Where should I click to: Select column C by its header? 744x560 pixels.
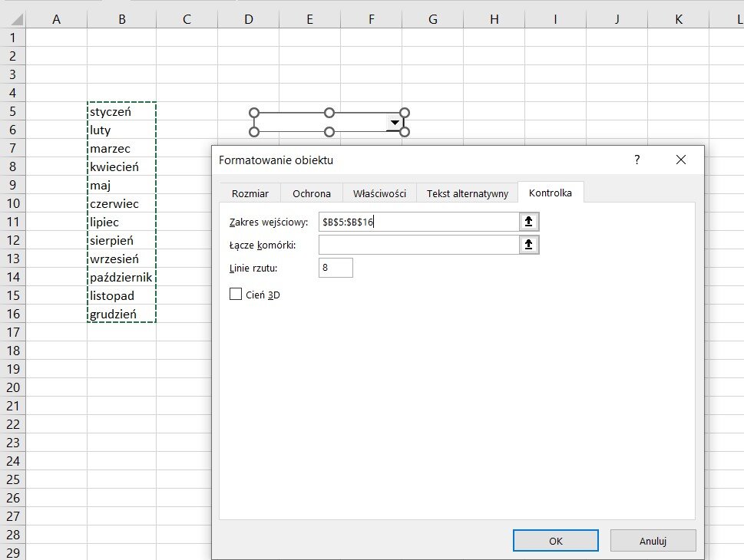[187, 19]
